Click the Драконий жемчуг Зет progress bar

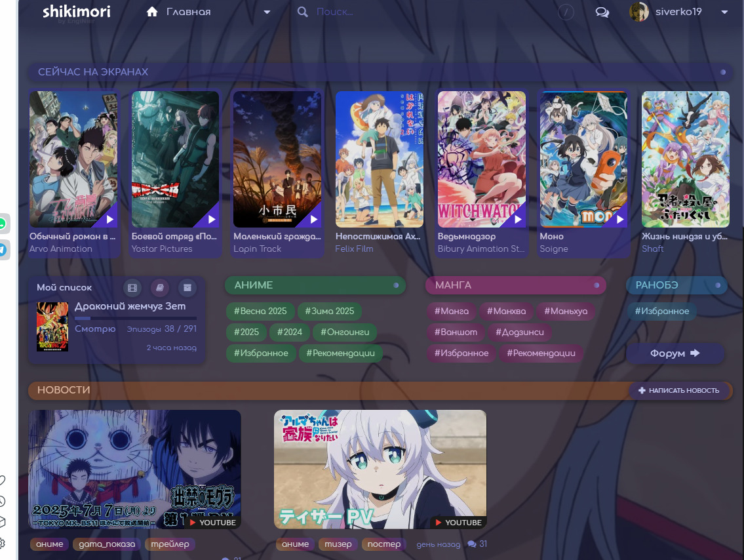[x=136, y=318]
